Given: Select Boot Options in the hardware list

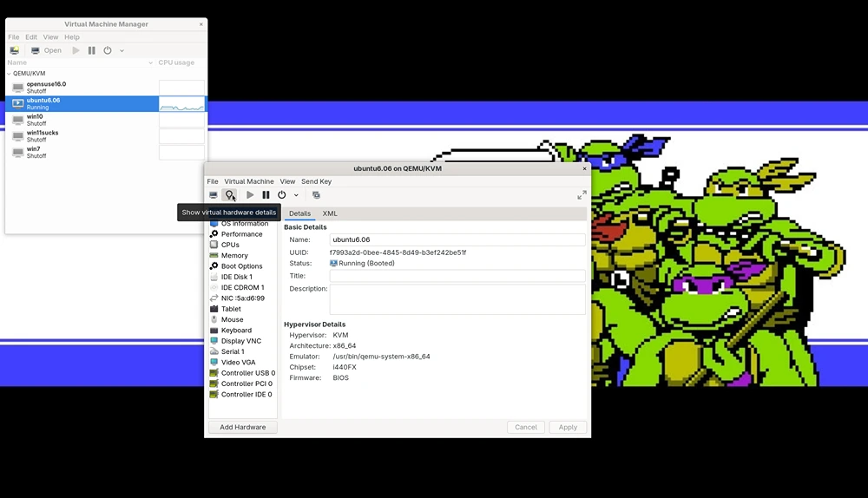Looking at the screenshot, I should [242, 266].
